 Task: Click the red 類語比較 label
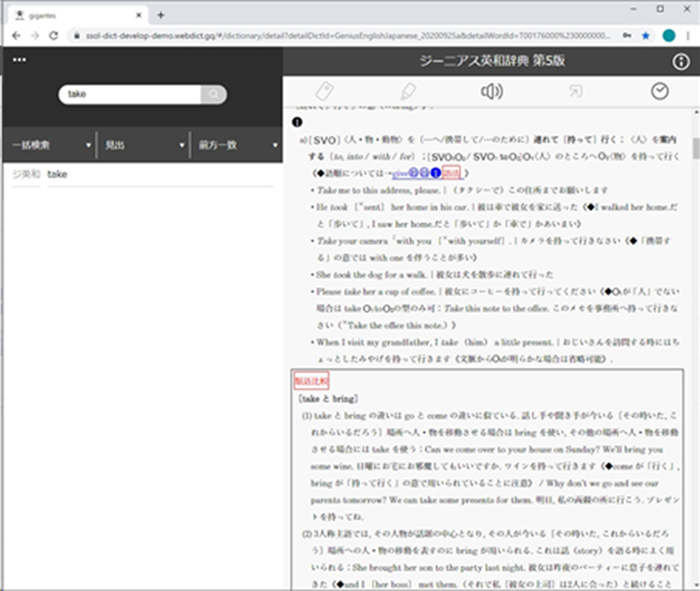(x=311, y=381)
